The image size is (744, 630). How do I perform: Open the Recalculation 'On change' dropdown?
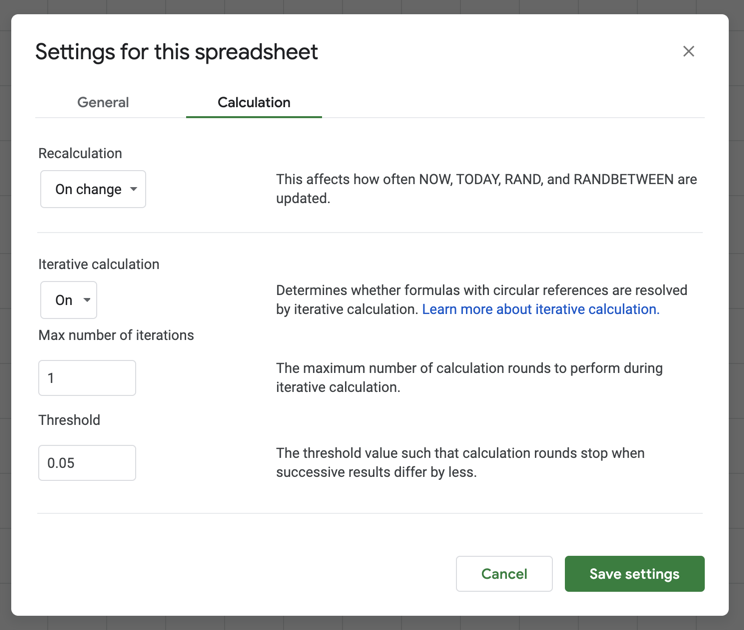[93, 189]
